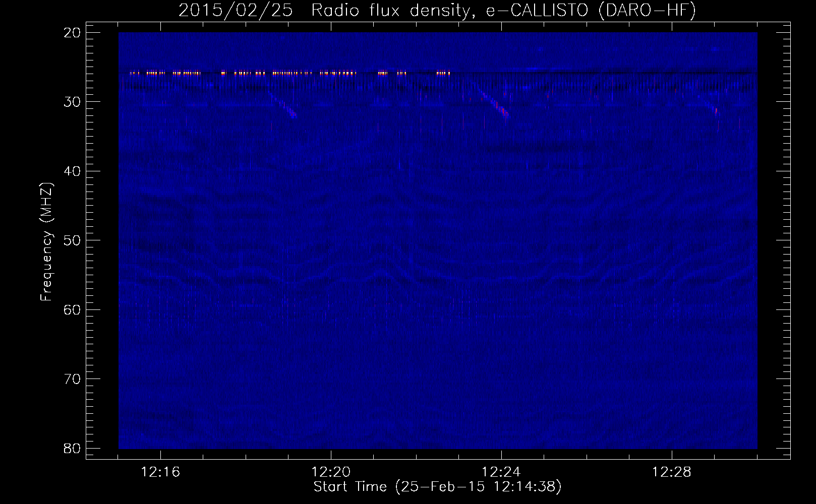Click the 40 MHz frequency tick label
This screenshot has width=816, height=504.
(73, 171)
